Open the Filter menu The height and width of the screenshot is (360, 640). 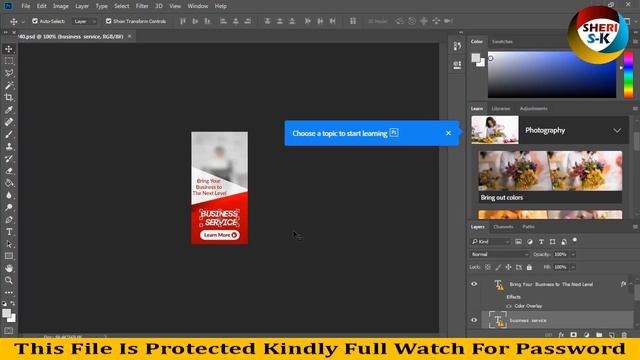(142, 6)
